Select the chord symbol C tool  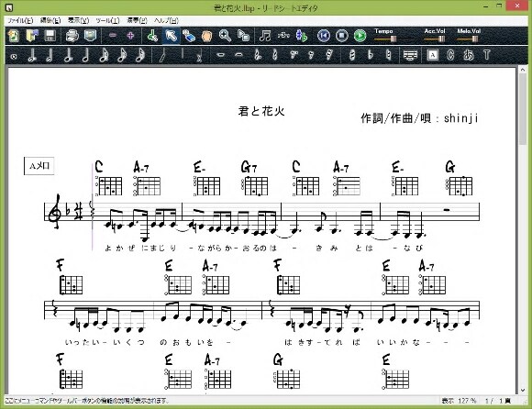coord(450,55)
